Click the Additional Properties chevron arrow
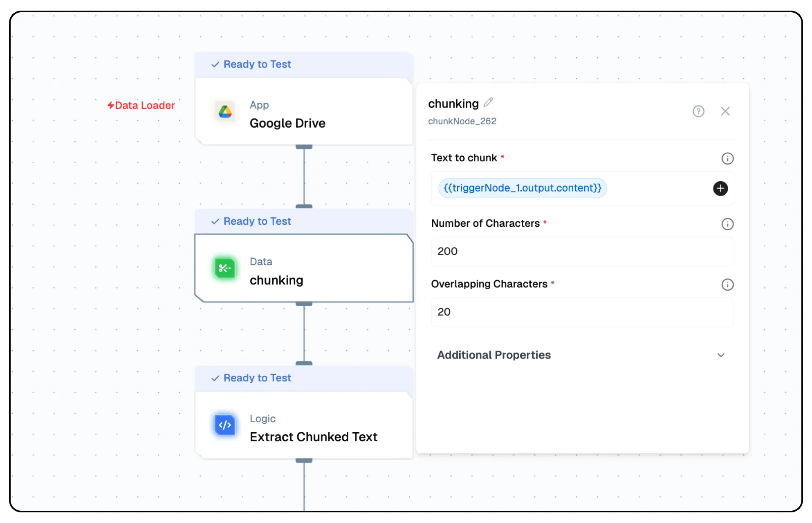 (721, 355)
